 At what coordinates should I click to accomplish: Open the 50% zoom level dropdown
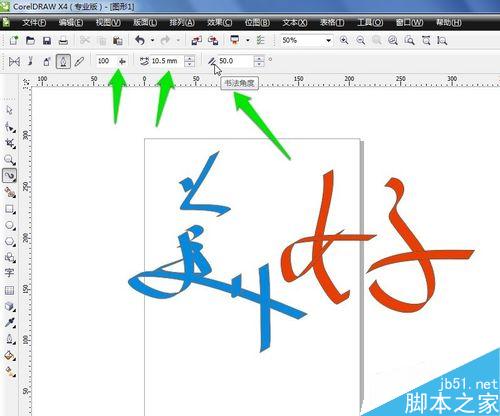[x=329, y=41]
